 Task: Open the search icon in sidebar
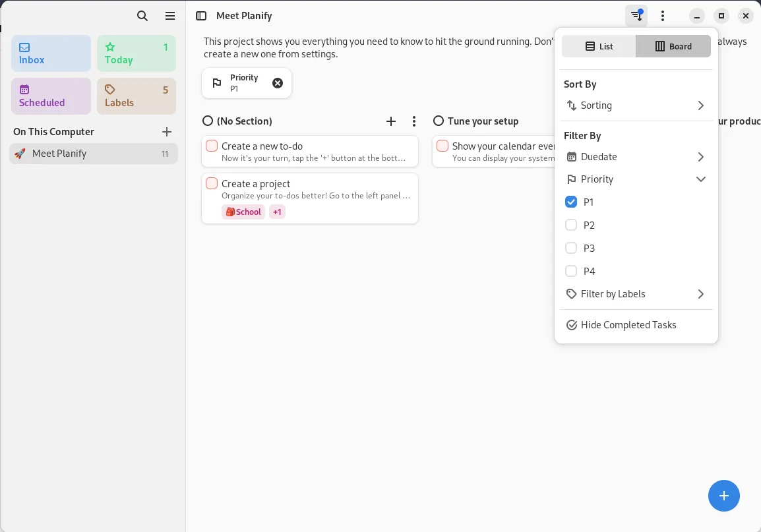142,16
